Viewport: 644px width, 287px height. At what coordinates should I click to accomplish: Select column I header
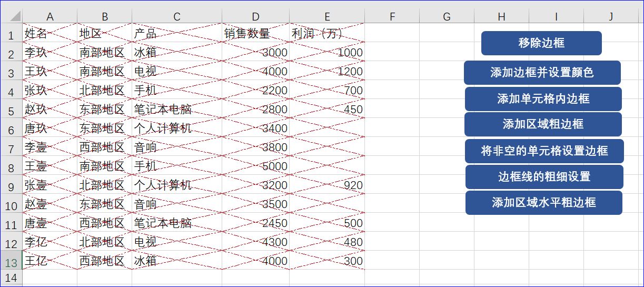[557, 16]
